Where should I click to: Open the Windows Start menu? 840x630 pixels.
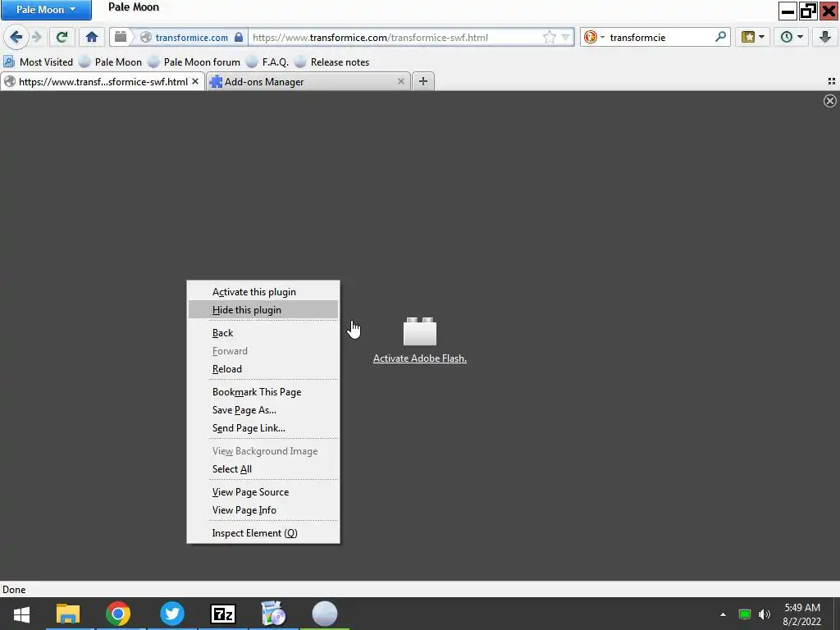tap(21, 614)
